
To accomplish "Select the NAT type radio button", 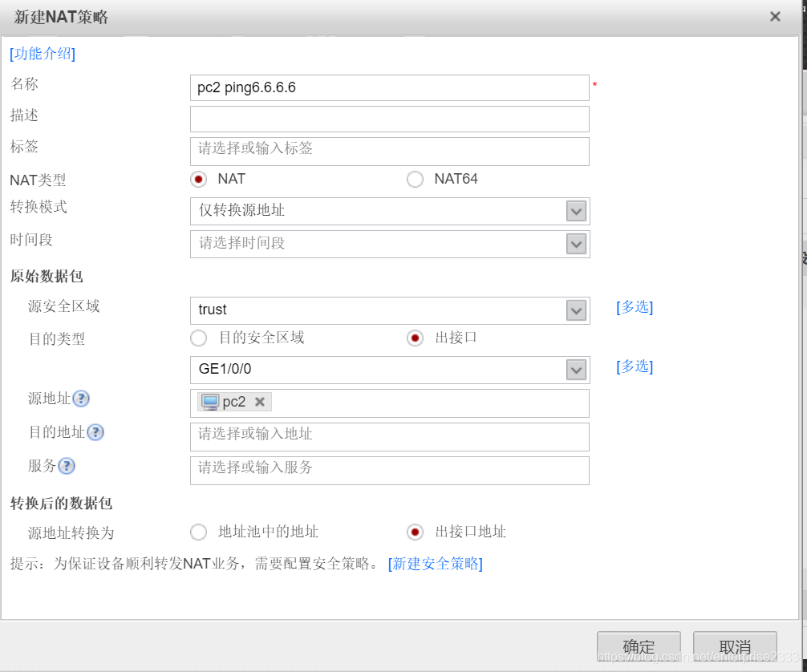I will click(x=199, y=180).
